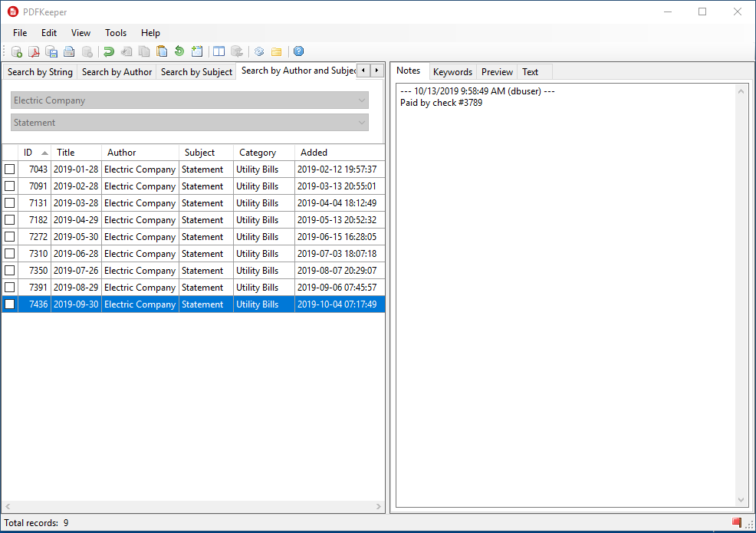Image resolution: width=756 pixels, height=533 pixels.
Task: Click the Notes scrollbar down arrow
Action: pyautogui.click(x=741, y=500)
